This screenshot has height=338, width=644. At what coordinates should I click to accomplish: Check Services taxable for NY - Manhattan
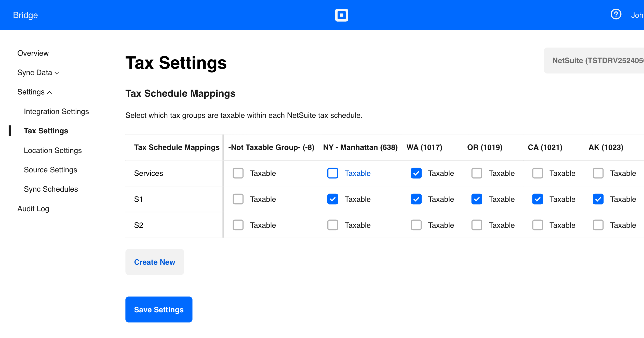(332, 173)
